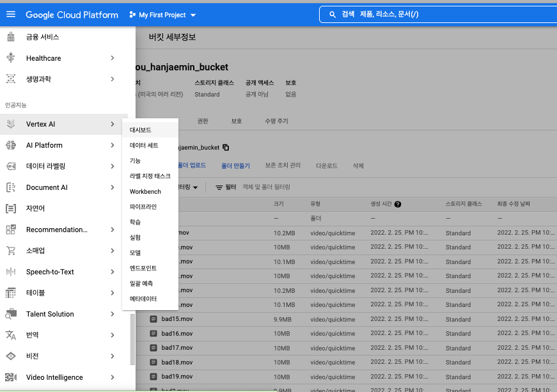Click the file icon beside bad15.mov
Screen dimensions: 557x392
153,319
